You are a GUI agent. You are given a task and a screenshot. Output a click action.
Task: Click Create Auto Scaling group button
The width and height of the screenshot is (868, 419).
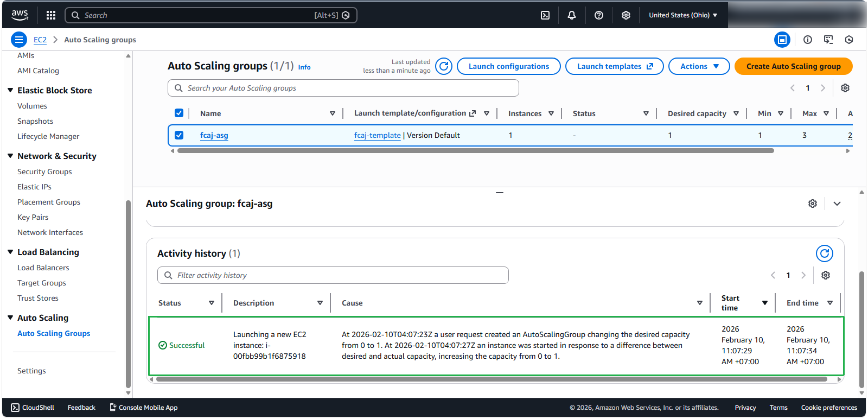tap(794, 66)
